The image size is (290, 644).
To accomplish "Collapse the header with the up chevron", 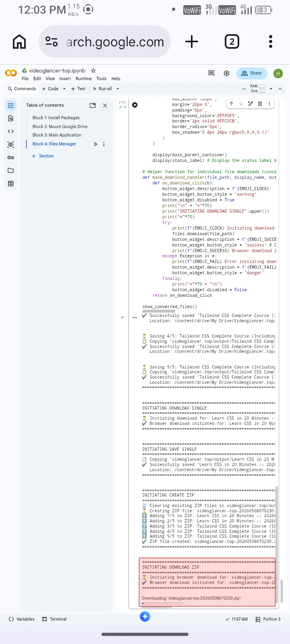I will [280, 89].
